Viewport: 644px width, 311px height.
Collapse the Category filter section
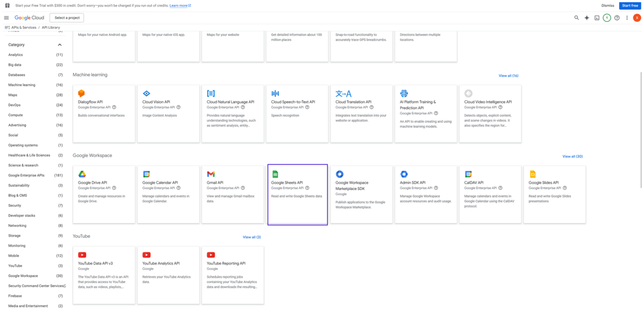tap(60, 45)
